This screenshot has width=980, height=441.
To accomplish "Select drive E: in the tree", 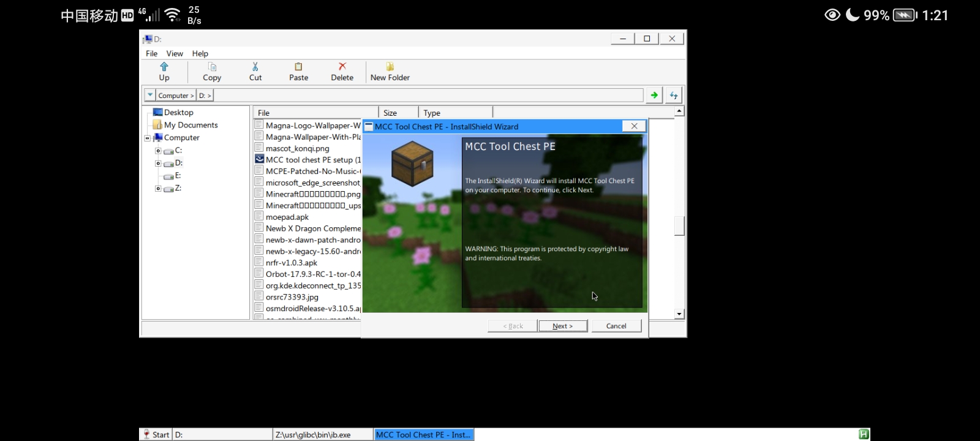I will coord(173,175).
